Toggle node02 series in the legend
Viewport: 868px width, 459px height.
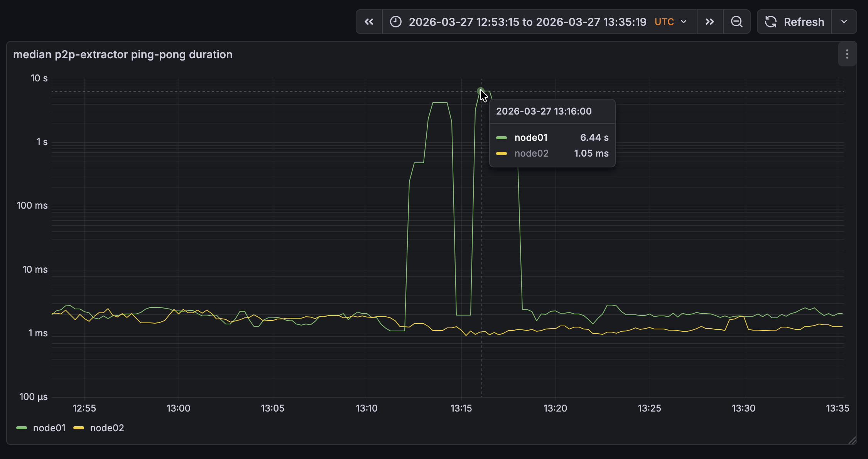click(x=107, y=428)
